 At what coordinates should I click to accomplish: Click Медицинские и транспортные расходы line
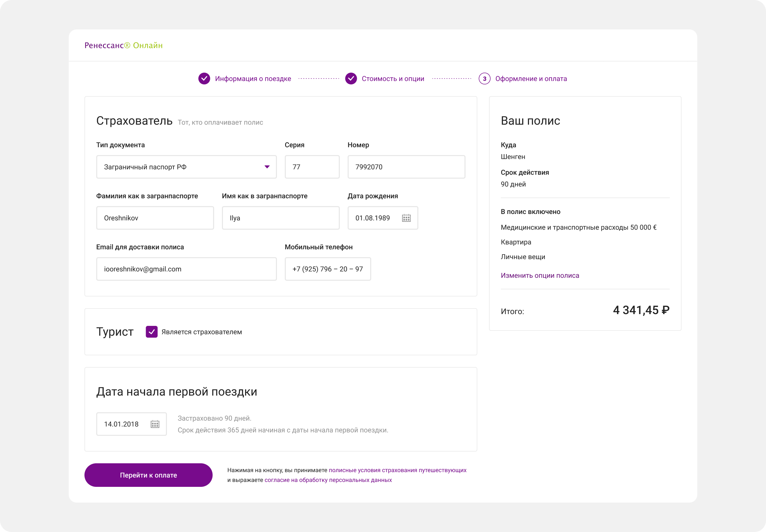(x=578, y=227)
